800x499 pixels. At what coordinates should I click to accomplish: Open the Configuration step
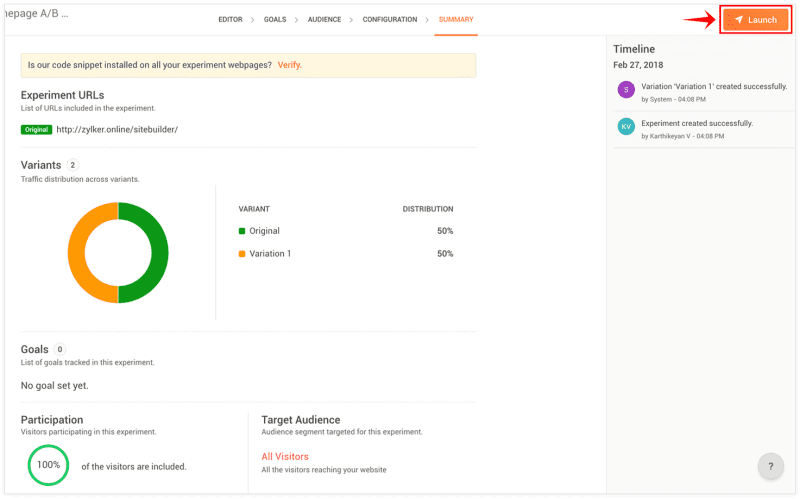point(390,19)
